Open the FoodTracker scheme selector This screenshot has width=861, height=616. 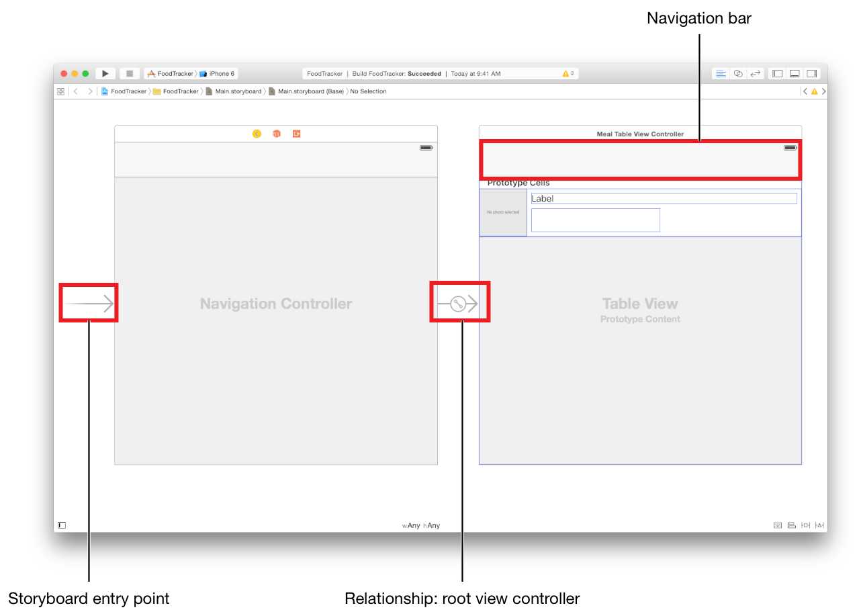171,73
